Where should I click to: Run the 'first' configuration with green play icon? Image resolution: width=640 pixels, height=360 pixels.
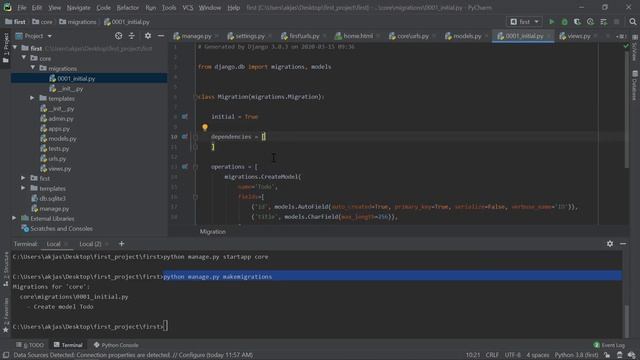551,22
